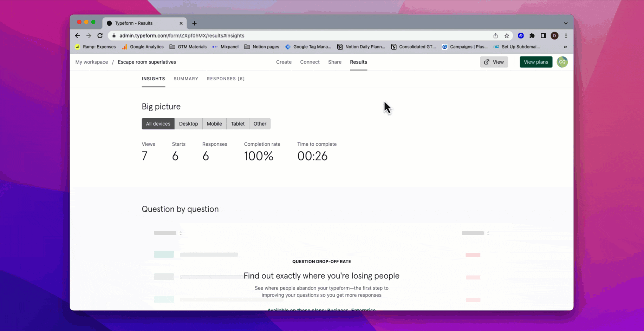
Task: Click the Time to complete 00:26 value
Action: coord(312,156)
